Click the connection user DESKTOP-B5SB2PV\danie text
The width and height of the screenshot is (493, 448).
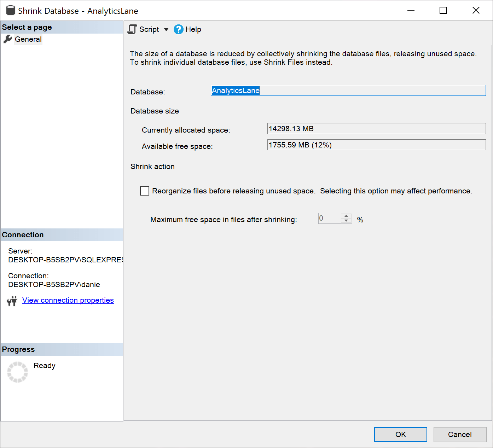[54, 285]
